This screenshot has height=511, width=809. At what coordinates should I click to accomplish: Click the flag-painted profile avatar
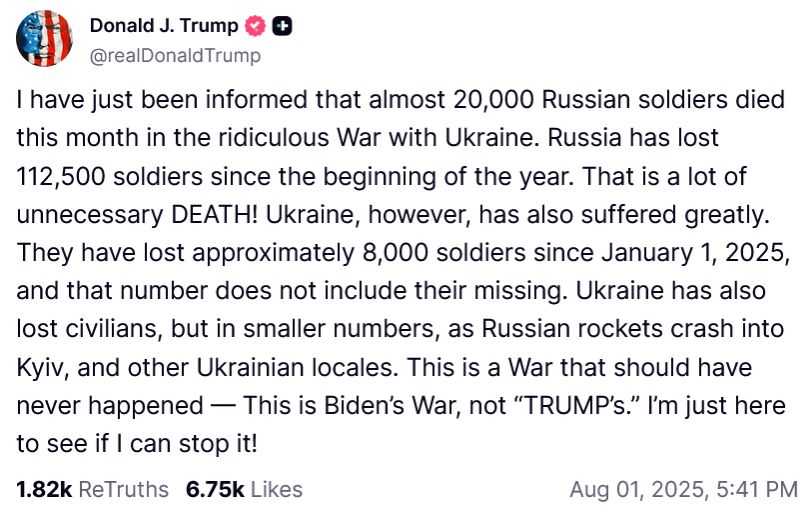tap(44, 40)
